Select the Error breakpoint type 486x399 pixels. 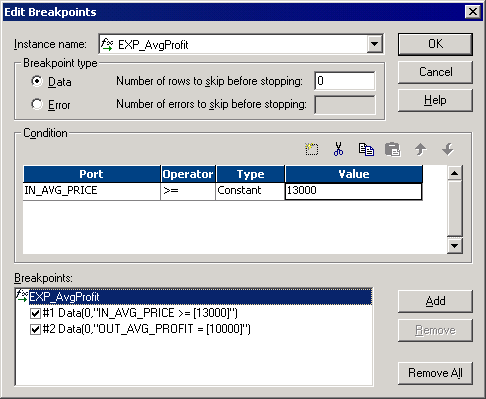pyautogui.click(x=37, y=104)
